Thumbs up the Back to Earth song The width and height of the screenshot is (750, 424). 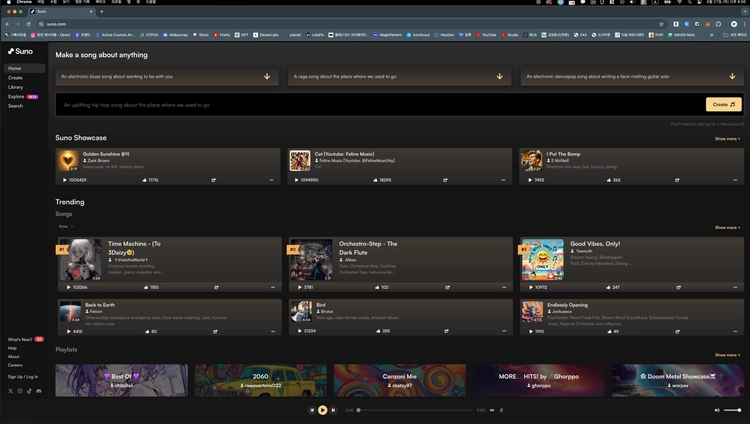147,331
